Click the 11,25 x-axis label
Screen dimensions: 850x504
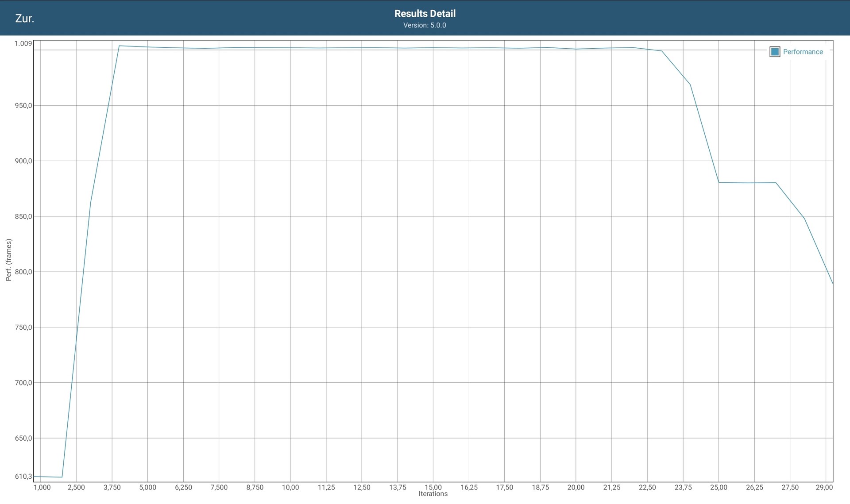coord(326,487)
